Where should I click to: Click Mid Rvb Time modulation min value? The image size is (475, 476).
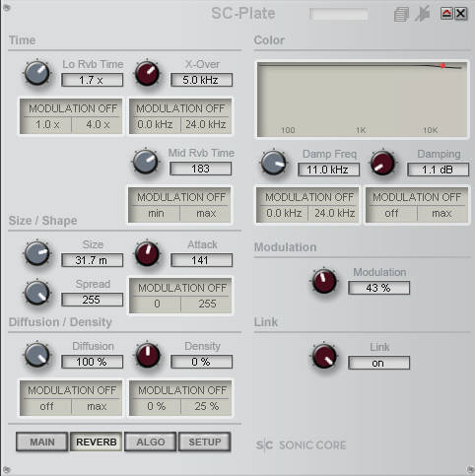point(156,213)
